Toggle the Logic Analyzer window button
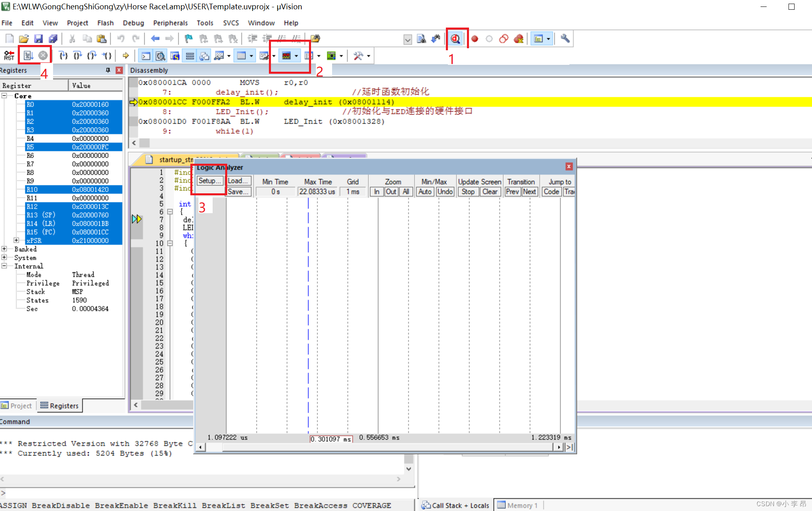The image size is (812, 511). point(286,56)
